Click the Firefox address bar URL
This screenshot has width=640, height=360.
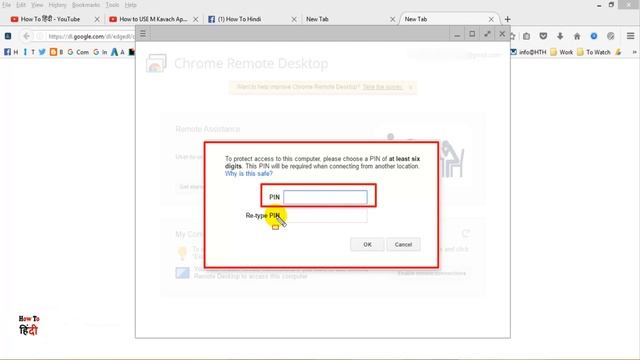(x=91, y=36)
